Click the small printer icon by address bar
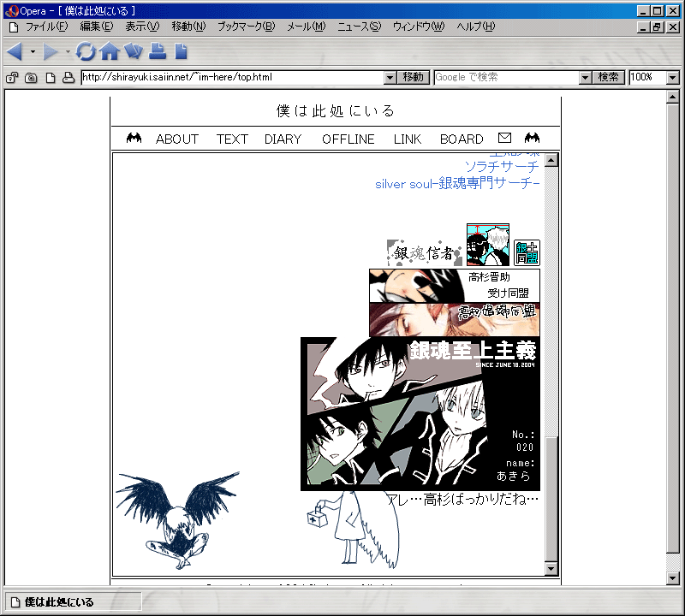 click(68, 78)
